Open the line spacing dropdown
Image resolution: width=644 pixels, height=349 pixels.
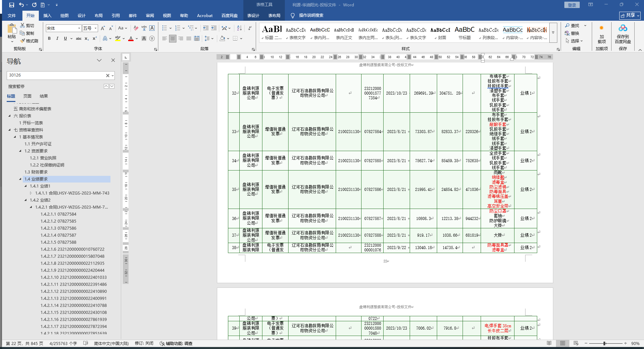point(213,38)
